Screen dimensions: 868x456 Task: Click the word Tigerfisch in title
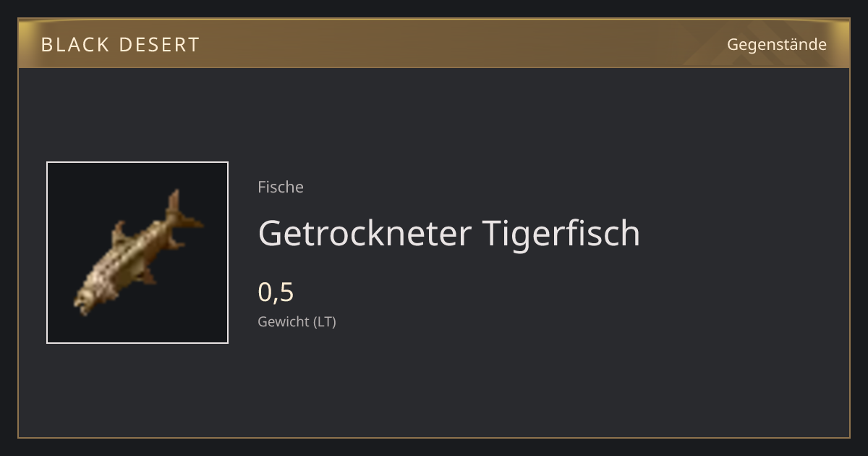pos(561,233)
